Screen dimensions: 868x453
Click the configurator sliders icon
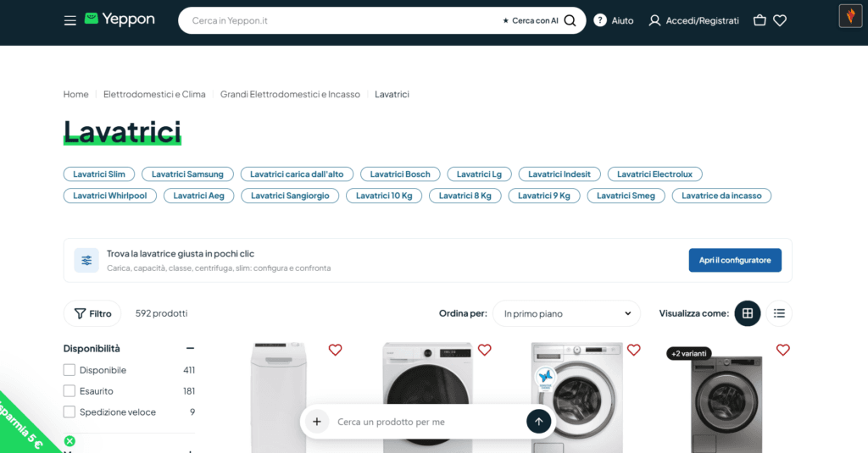(x=86, y=261)
